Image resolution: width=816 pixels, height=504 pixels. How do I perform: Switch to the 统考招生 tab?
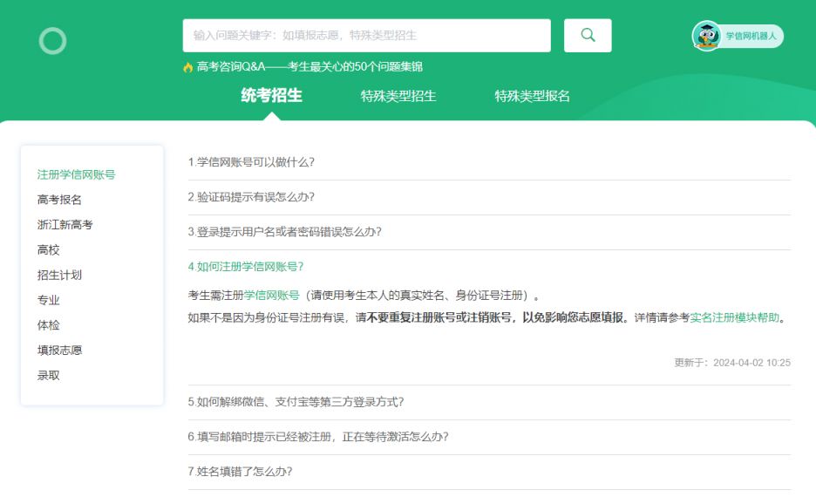click(271, 96)
